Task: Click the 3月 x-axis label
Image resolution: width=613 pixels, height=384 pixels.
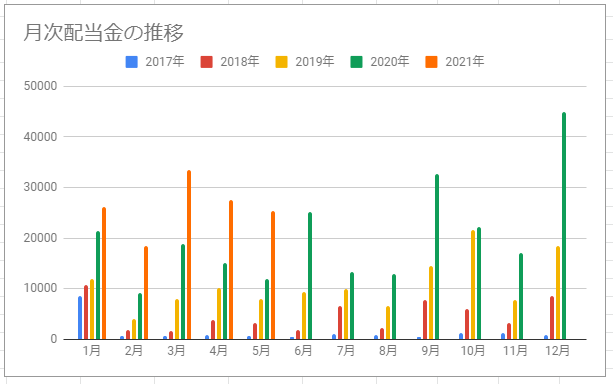Action: [x=176, y=351]
